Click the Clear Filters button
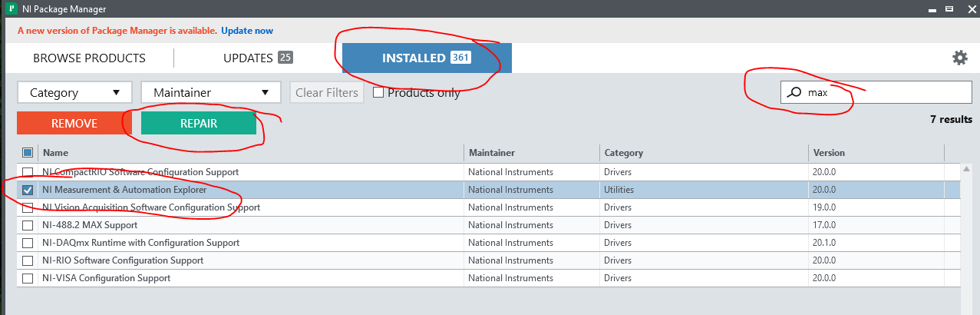The image size is (980, 315). click(x=327, y=92)
